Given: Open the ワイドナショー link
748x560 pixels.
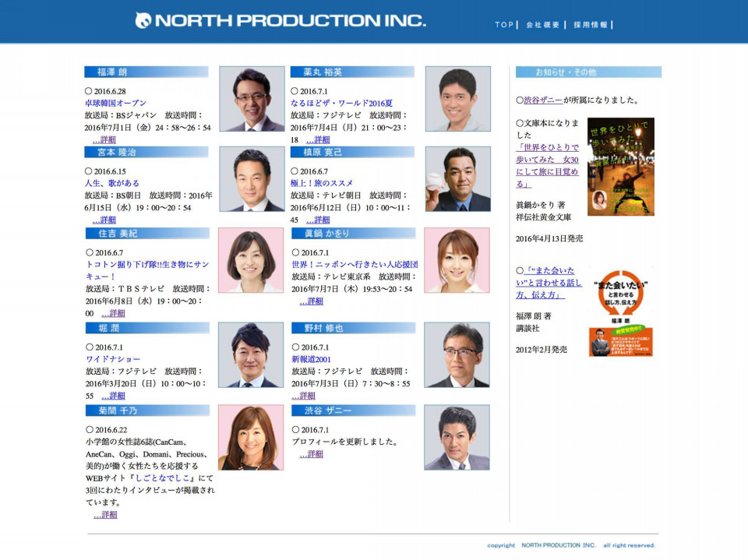Looking at the screenshot, I should tap(113, 359).
